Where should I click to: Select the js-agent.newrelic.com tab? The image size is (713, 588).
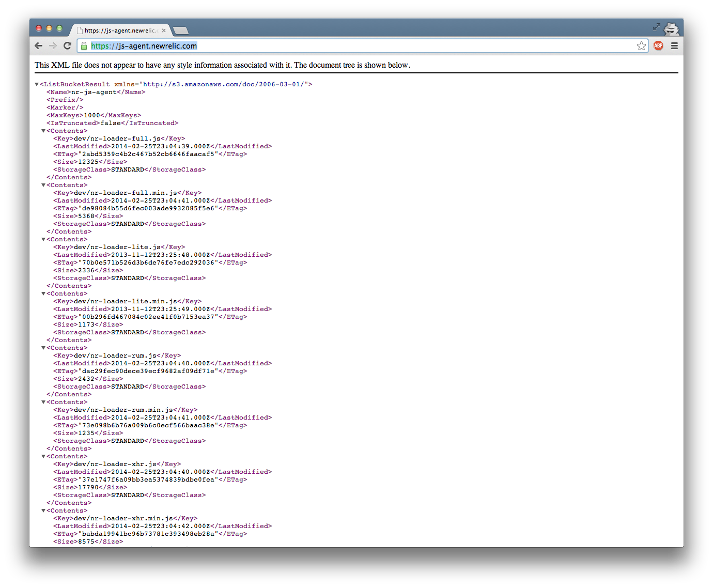pos(120,30)
